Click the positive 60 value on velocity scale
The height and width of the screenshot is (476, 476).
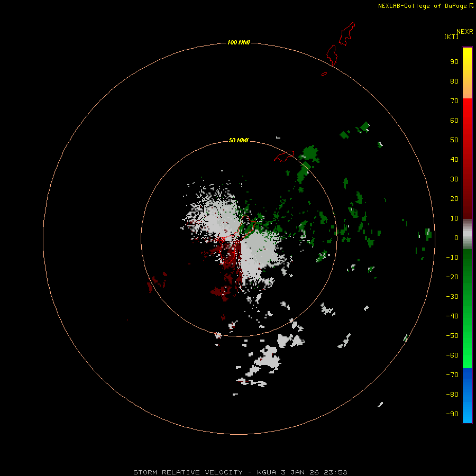coord(454,121)
